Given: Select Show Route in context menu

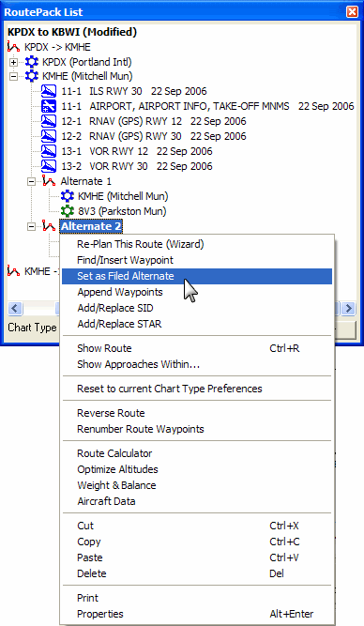Looking at the screenshot, I should pos(197,348).
